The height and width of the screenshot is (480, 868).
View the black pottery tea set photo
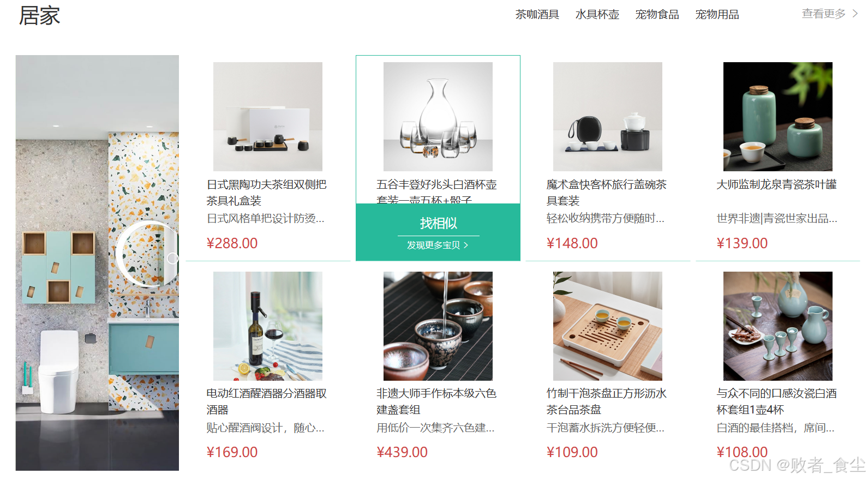(268, 117)
